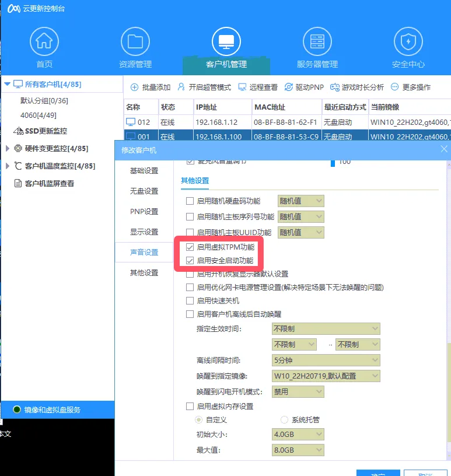Expand 硬件变更监控 tree arrow
451x476 pixels.
click(x=8, y=148)
